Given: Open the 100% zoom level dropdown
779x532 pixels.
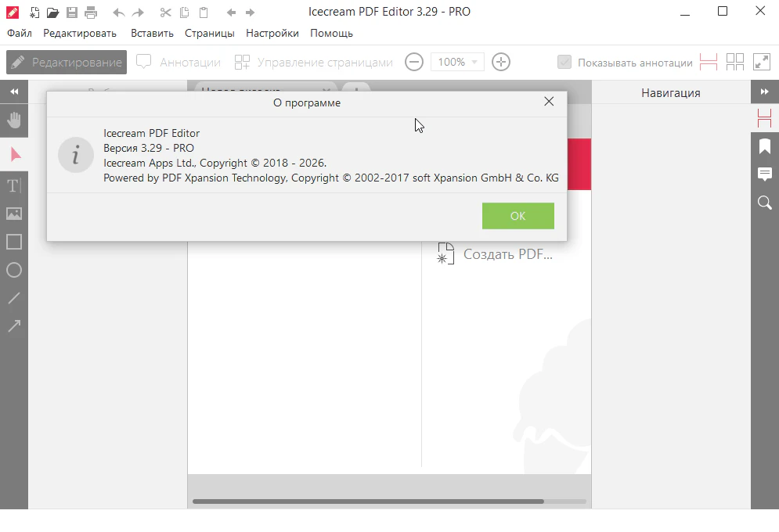Looking at the screenshot, I should 457,62.
